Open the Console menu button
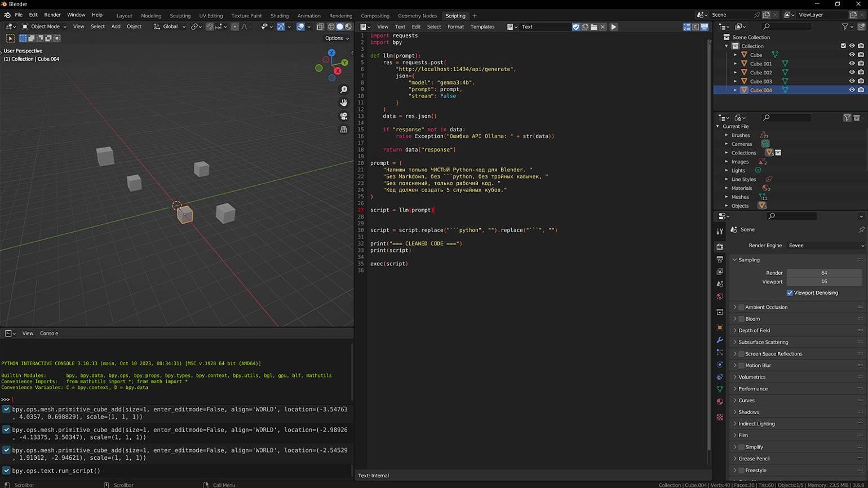The image size is (868, 488). coord(49,334)
